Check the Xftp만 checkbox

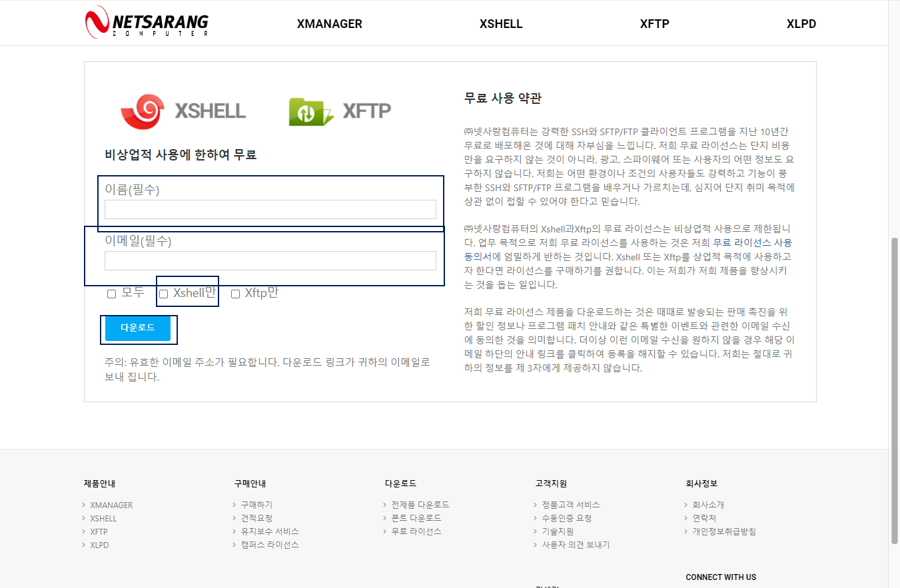(x=235, y=294)
